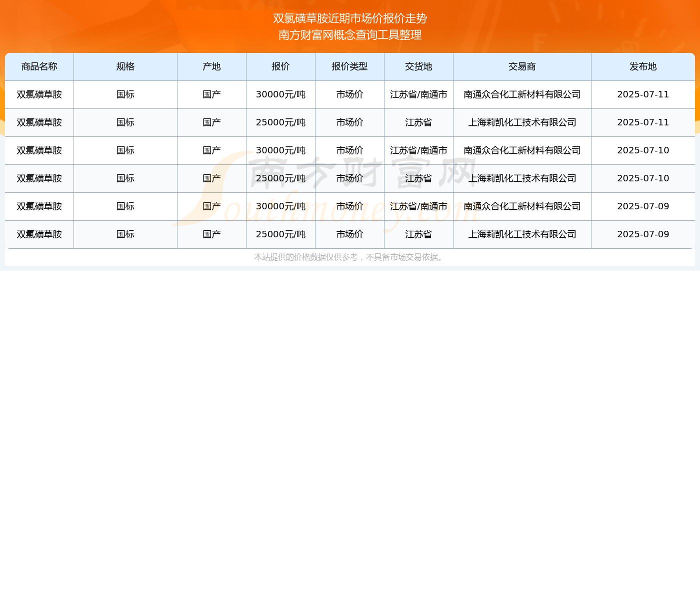The width and height of the screenshot is (700, 602).
Task: Click date 2025-07-10 in the 上海莉凯 row
Action: pyautogui.click(x=643, y=178)
